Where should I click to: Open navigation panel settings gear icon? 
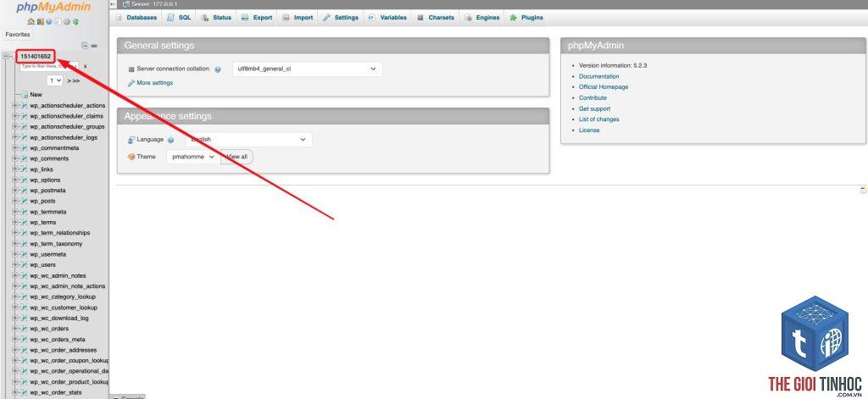coord(66,21)
